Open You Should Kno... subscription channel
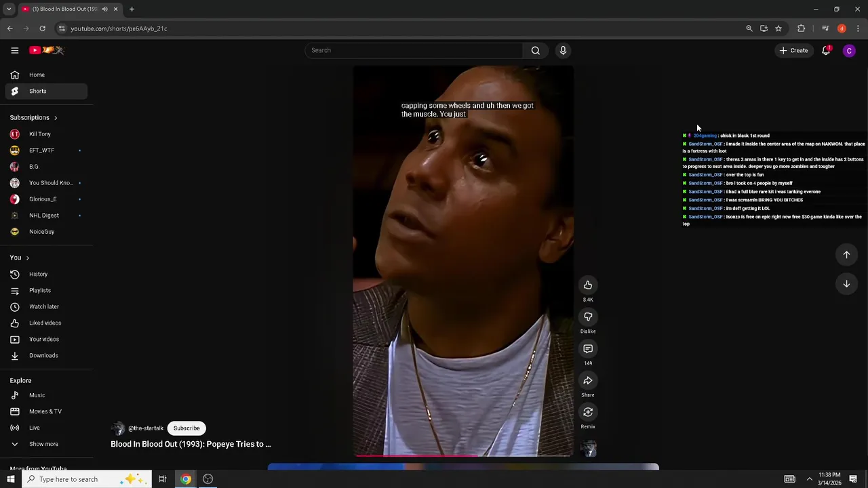868x488 pixels. click(x=46, y=183)
